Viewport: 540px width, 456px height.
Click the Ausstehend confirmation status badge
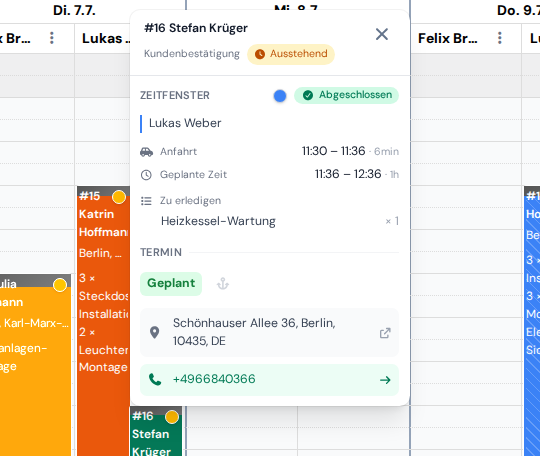[x=291, y=54]
